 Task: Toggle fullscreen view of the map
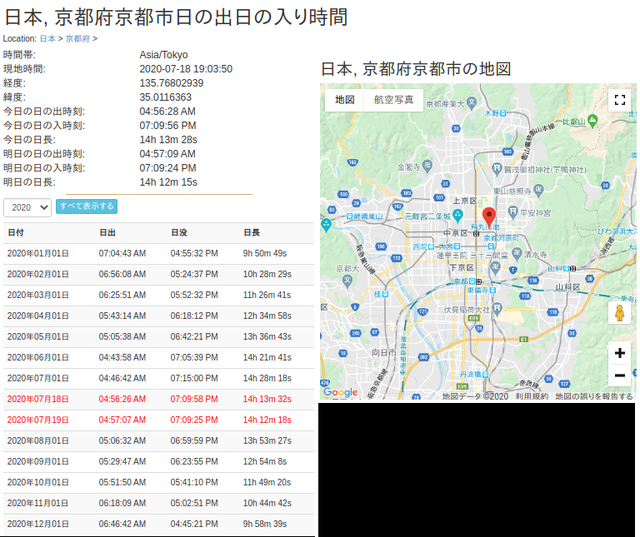pyautogui.click(x=619, y=100)
